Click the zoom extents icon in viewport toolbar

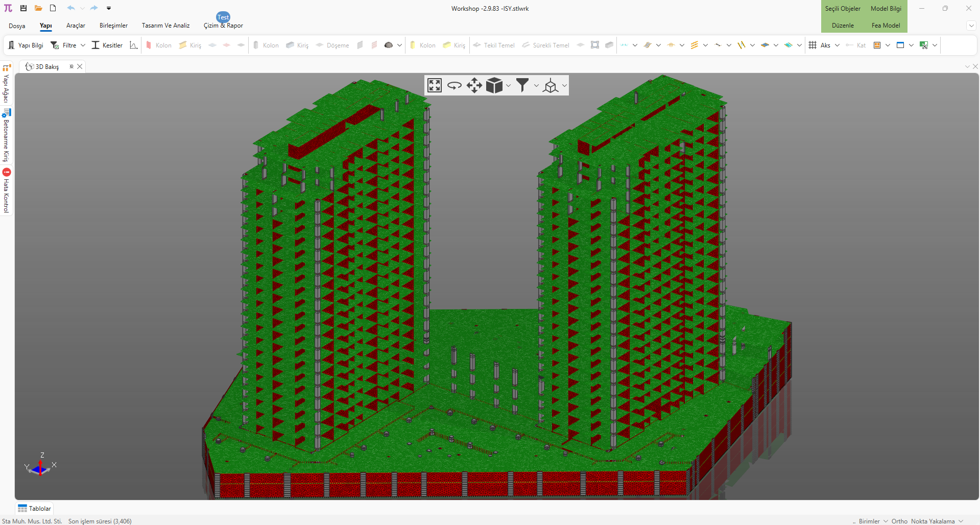coord(435,85)
